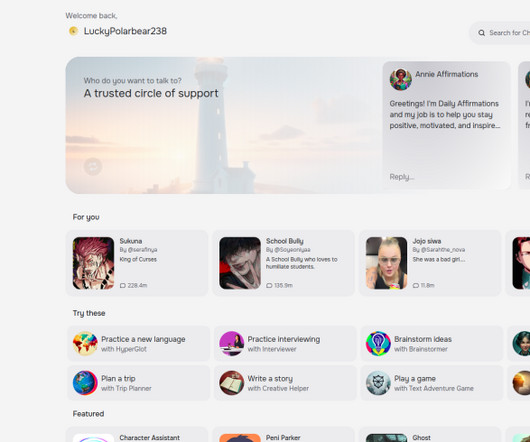
Task: Click the School Bully character name
Action: pos(285,241)
